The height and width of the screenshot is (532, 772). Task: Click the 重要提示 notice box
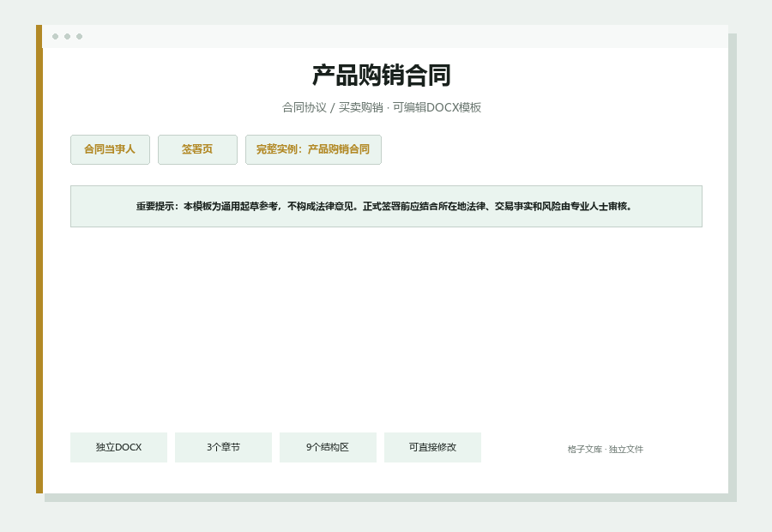(x=386, y=207)
